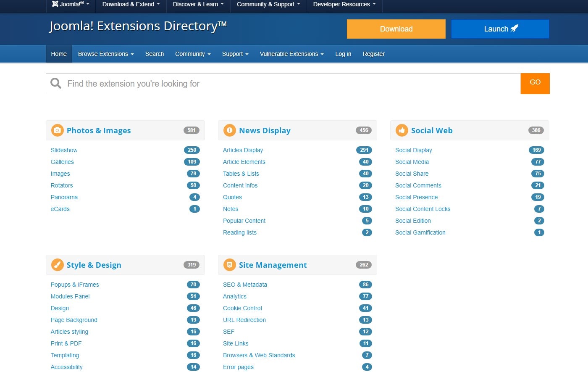The image size is (588, 372).
Task: Open the URL Redirection subcategory
Action: coord(244,320)
